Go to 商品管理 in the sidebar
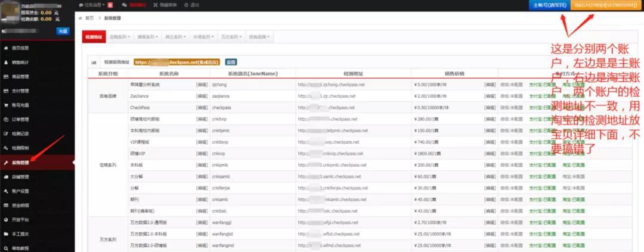 click(37, 77)
